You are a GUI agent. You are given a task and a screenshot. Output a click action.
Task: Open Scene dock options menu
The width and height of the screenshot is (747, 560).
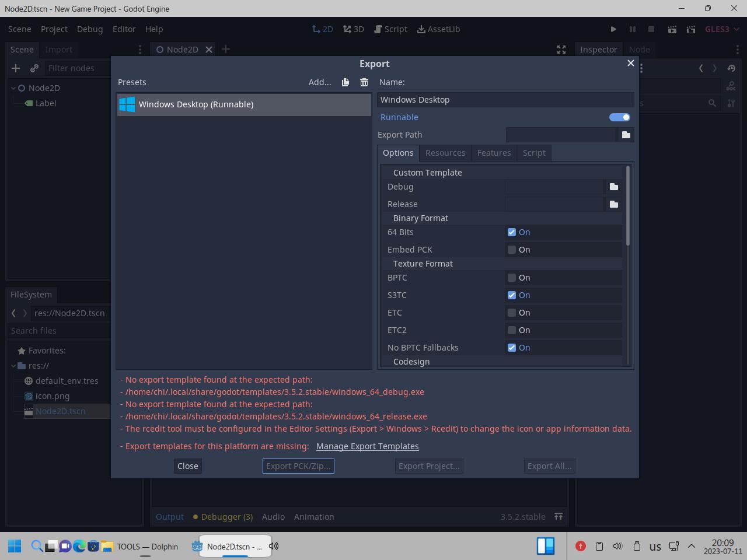(140, 50)
